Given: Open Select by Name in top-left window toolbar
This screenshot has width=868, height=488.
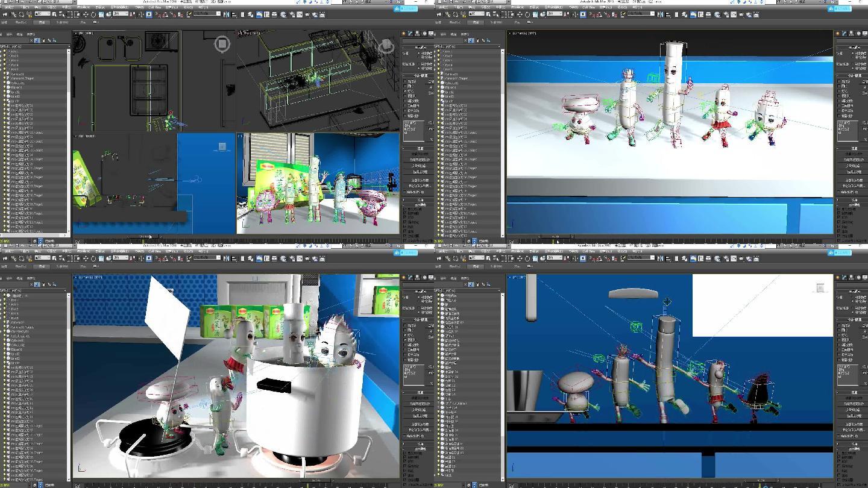Looking at the screenshot, I should click(61, 14).
